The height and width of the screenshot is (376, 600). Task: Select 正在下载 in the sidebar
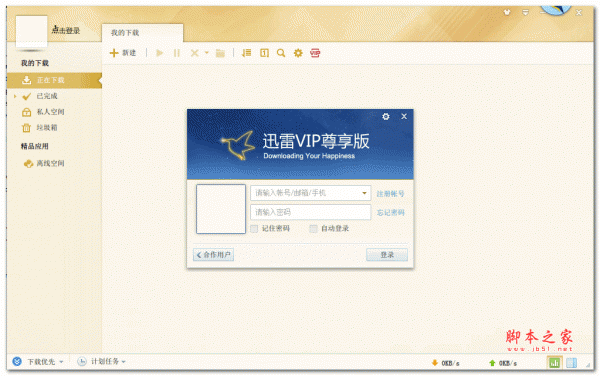point(54,80)
